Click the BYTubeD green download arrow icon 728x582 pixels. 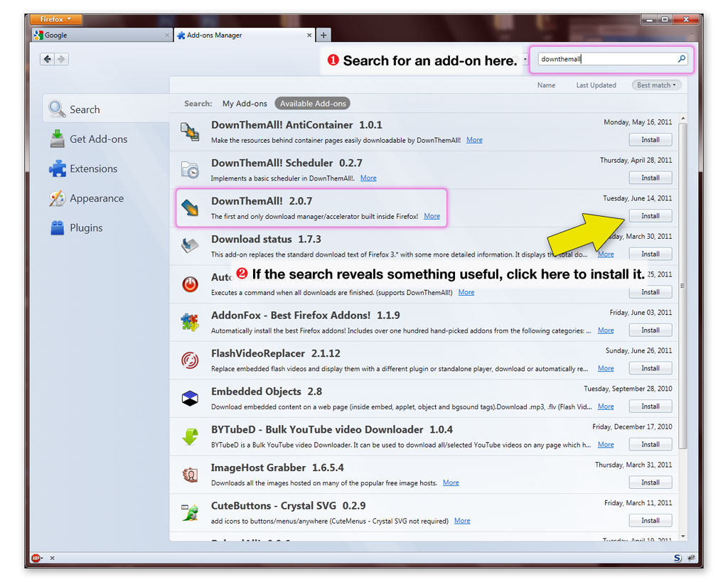coord(190,436)
